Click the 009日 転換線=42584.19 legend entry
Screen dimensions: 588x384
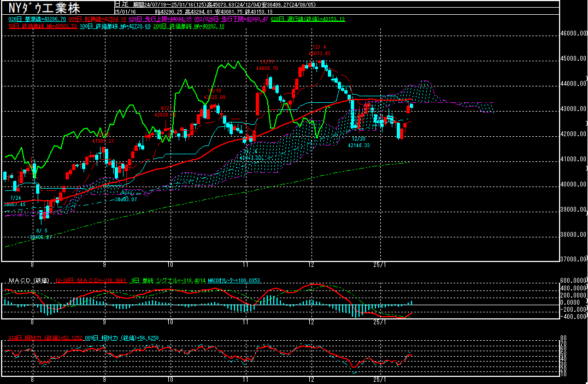pos(97,19)
